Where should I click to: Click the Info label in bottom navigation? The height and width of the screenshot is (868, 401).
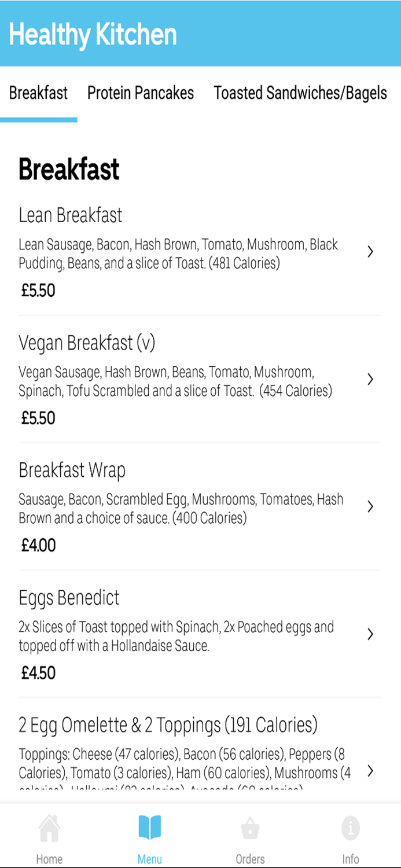pyautogui.click(x=351, y=860)
